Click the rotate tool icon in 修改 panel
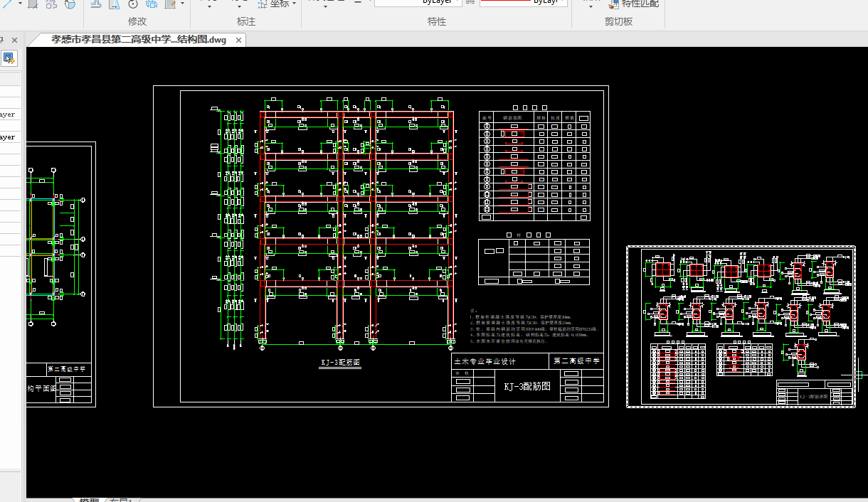The height and width of the screenshot is (502, 868). (132, 4)
